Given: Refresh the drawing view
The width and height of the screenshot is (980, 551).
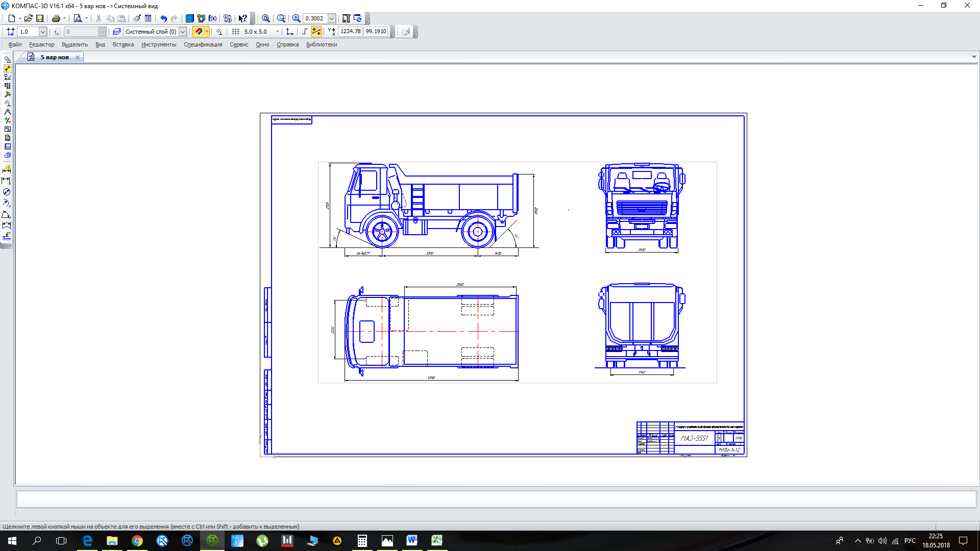Looking at the screenshot, I should [x=358, y=18].
